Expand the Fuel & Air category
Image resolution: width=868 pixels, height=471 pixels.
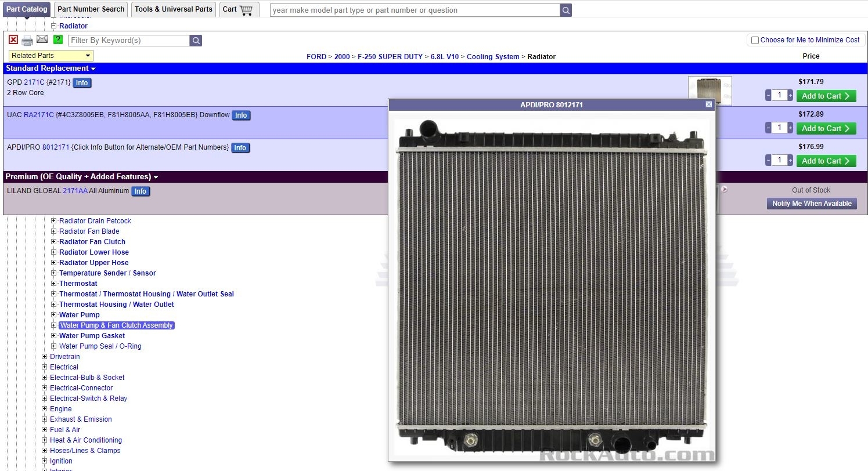click(45, 430)
